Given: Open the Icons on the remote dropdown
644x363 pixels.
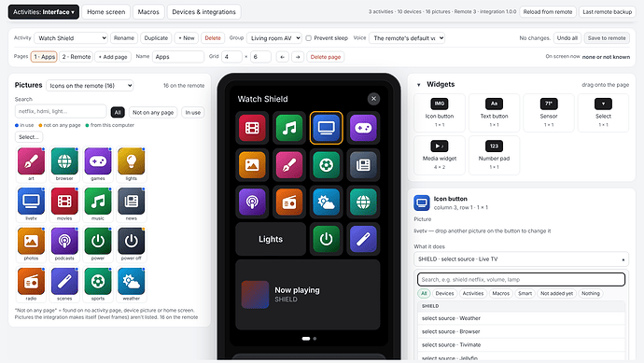Looking at the screenshot, I should tap(90, 86).
